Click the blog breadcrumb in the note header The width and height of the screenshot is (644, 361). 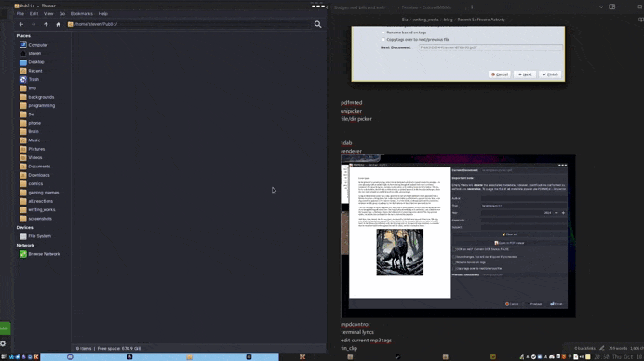click(448, 20)
